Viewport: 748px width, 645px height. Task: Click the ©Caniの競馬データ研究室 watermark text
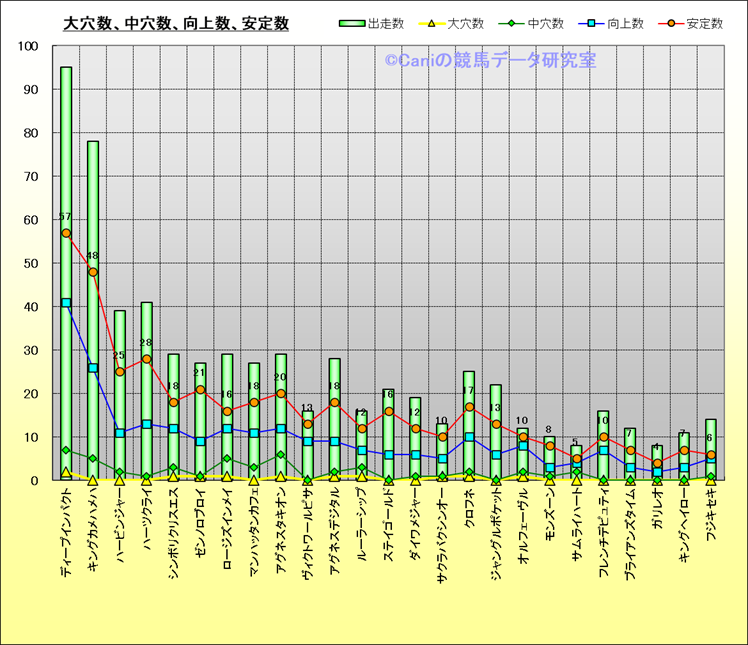click(490, 61)
